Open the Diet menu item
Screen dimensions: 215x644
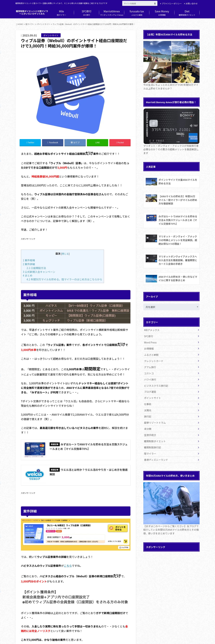tap(187, 13)
